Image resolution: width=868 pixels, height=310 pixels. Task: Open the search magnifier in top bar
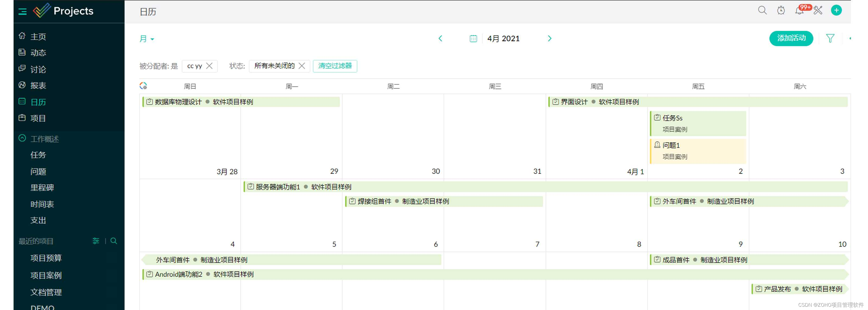tap(762, 11)
